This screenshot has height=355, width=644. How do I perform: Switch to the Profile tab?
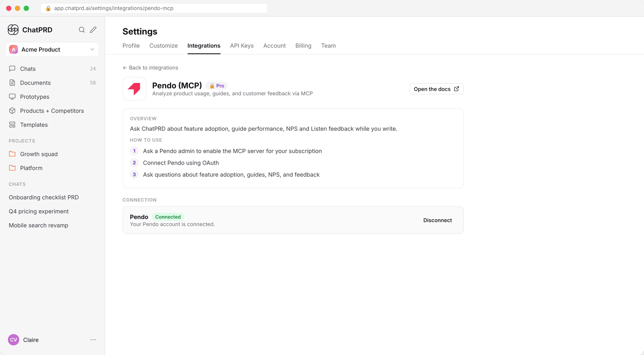[131, 46]
